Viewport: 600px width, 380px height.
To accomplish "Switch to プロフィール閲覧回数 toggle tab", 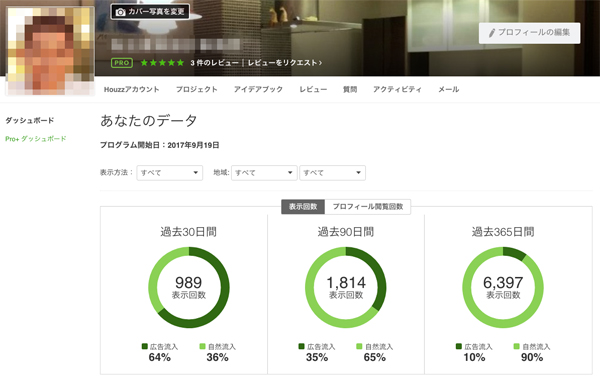I will click(367, 207).
